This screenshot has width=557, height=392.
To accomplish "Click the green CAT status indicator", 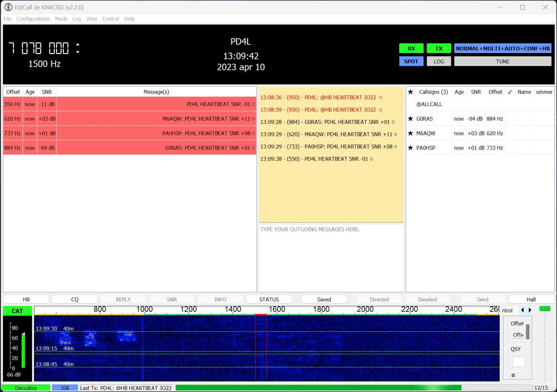I will point(17,311).
